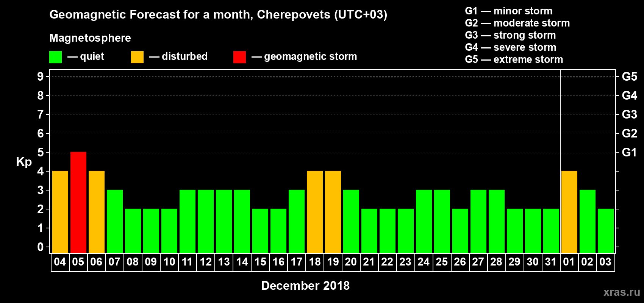
Task: Click the Kp axis title
Action: pyautogui.click(x=24, y=162)
